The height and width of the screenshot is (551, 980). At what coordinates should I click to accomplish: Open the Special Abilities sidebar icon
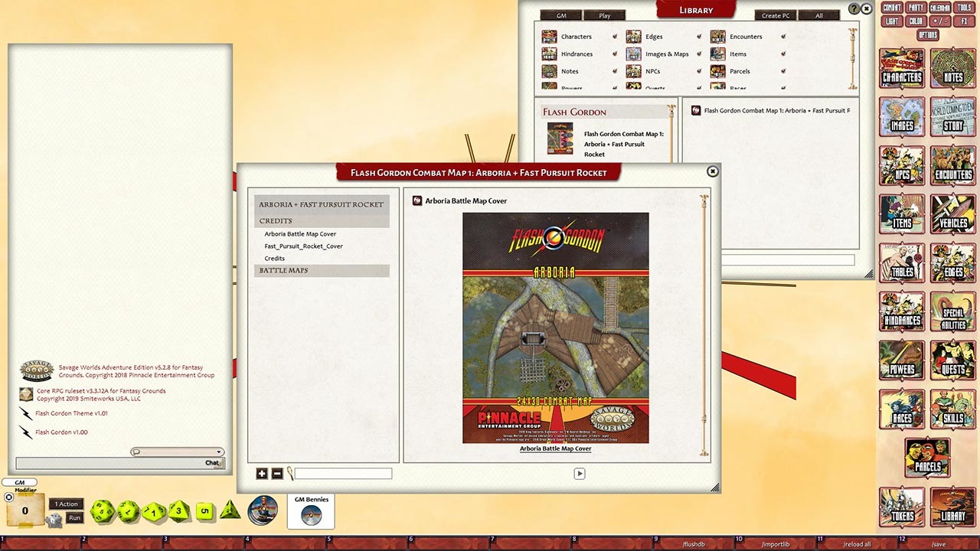click(952, 312)
